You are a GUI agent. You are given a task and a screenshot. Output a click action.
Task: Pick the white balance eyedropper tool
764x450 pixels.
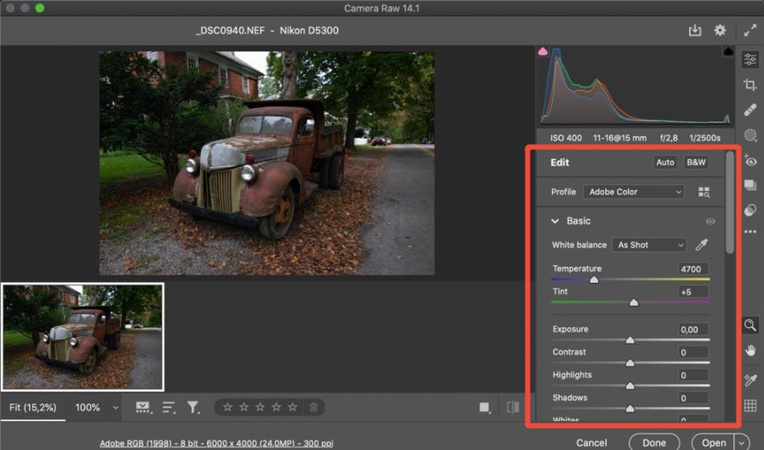pos(701,244)
